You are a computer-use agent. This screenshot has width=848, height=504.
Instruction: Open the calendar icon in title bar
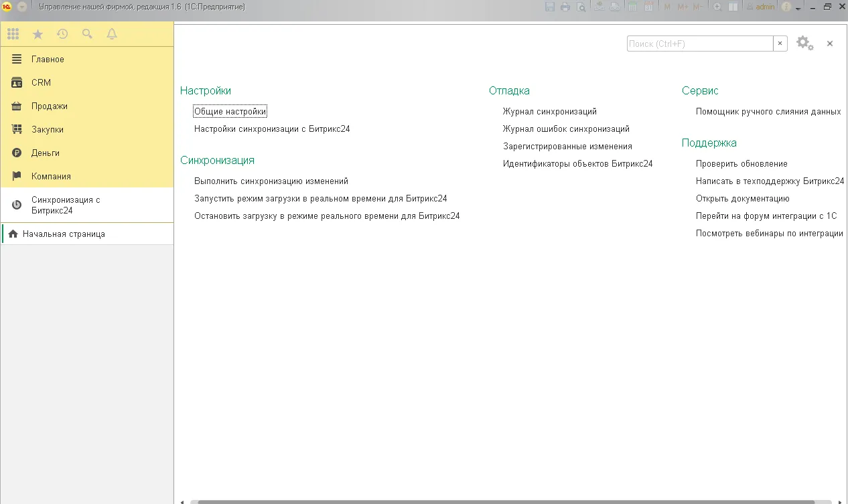tap(648, 7)
